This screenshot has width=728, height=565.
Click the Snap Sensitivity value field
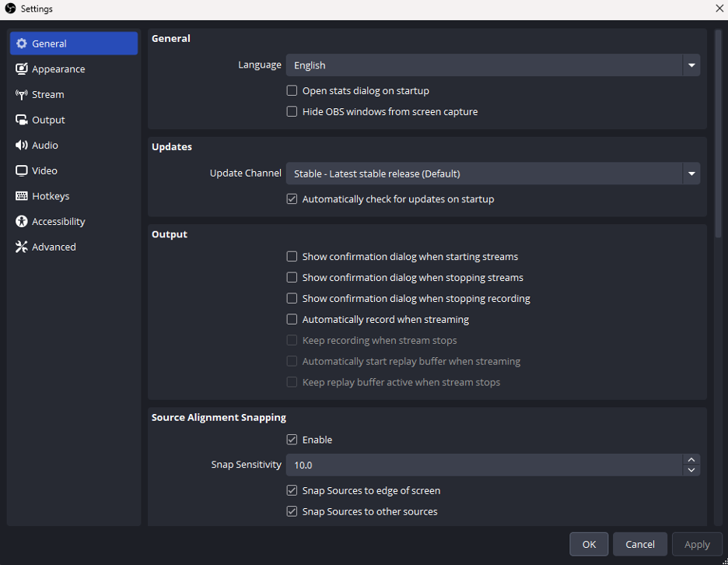482,465
